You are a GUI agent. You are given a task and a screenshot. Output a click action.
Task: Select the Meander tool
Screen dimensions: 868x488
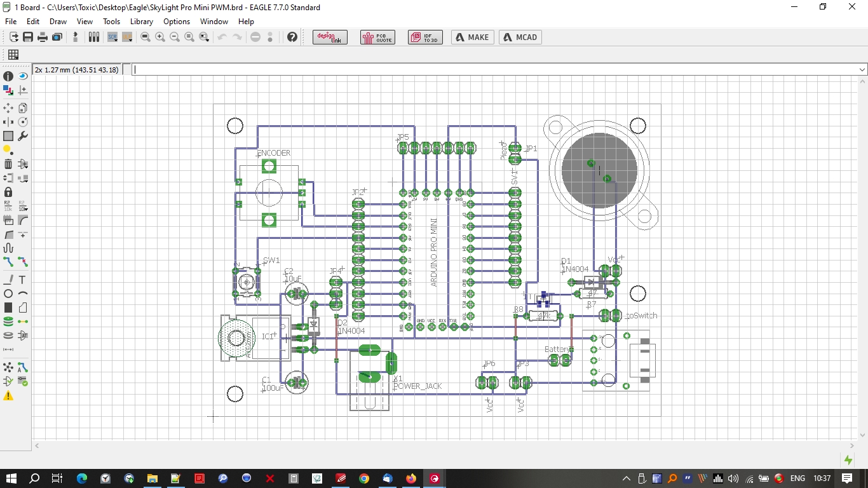coord(8,248)
